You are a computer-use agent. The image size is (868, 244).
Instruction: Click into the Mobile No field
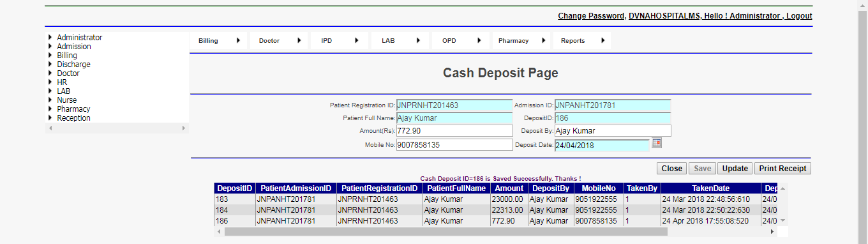[x=454, y=145]
